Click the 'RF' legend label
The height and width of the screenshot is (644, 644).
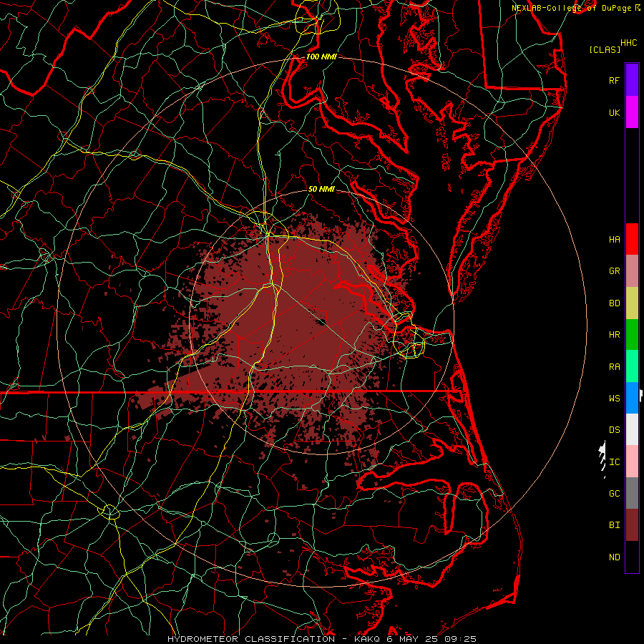(x=614, y=80)
